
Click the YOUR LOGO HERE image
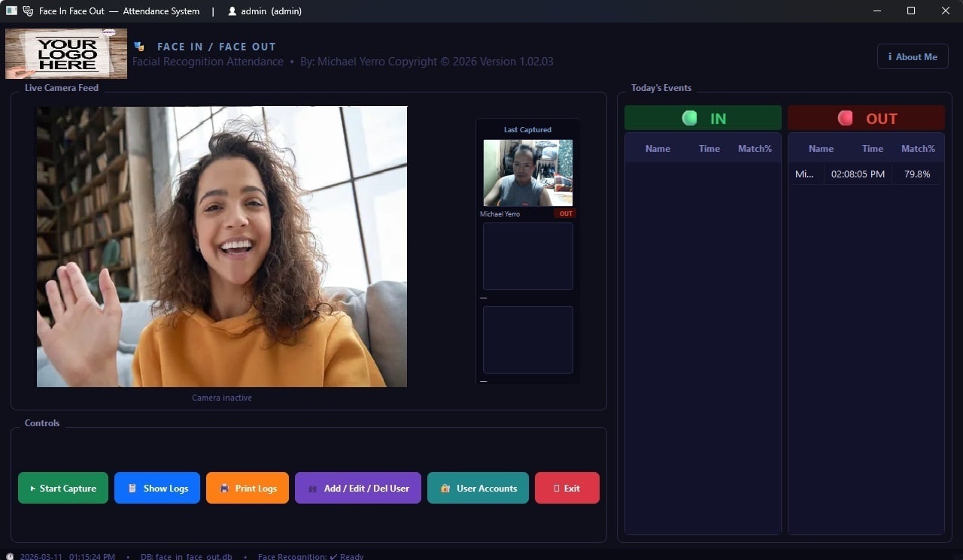pos(66,53)
